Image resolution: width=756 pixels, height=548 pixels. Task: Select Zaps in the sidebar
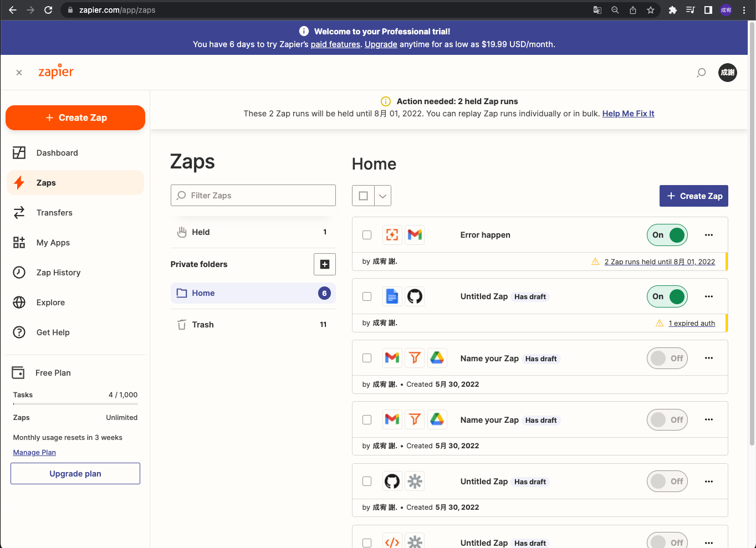(75, 183)
